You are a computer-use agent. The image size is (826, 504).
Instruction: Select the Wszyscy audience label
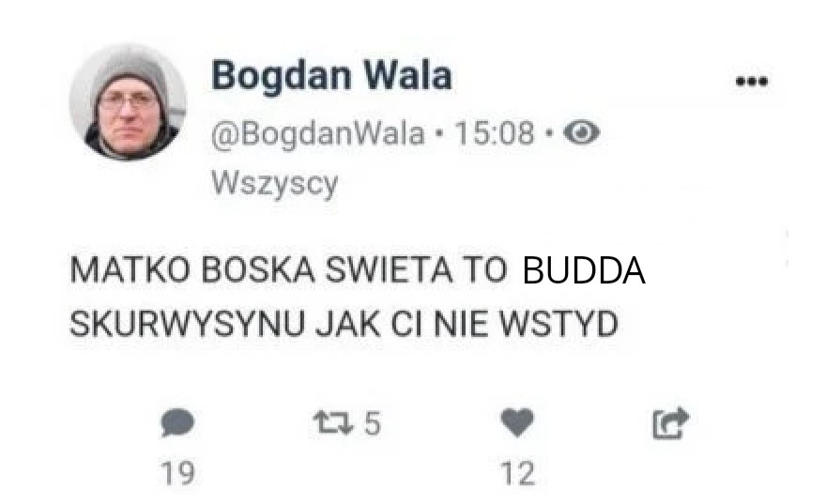click(274, 184)
